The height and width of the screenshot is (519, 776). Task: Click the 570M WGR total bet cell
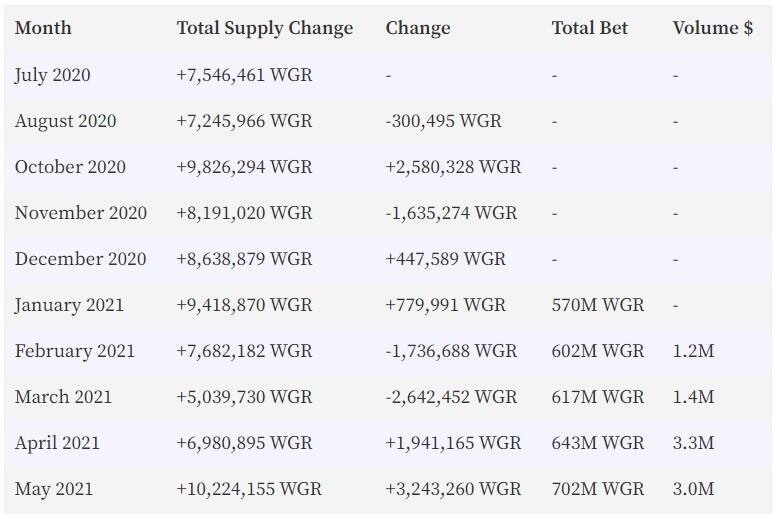[598, 305]
